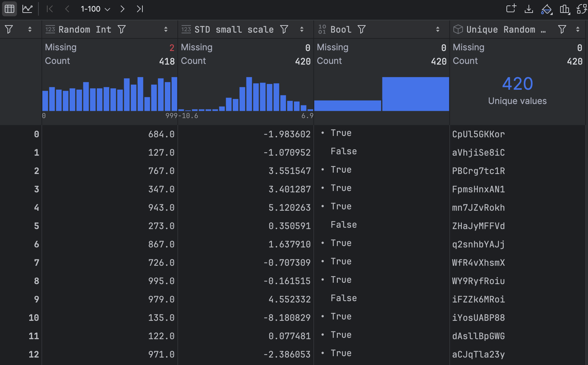Click the Random Int count 418

(x=167, y=61)
